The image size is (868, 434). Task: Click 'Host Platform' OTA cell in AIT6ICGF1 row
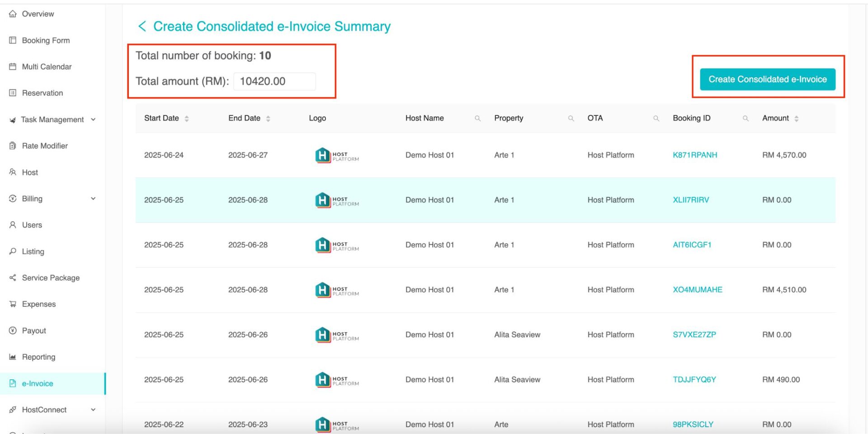pyautogui.click(x=611, y=245)
